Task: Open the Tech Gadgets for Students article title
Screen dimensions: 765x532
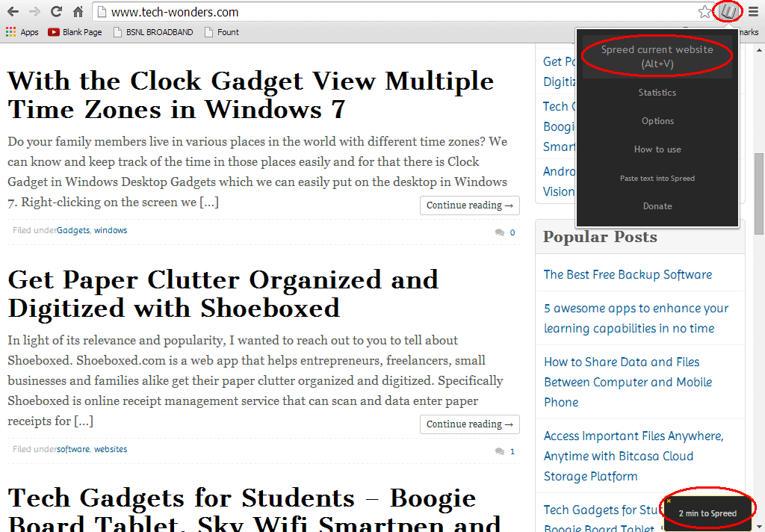Action: point(254,509)
